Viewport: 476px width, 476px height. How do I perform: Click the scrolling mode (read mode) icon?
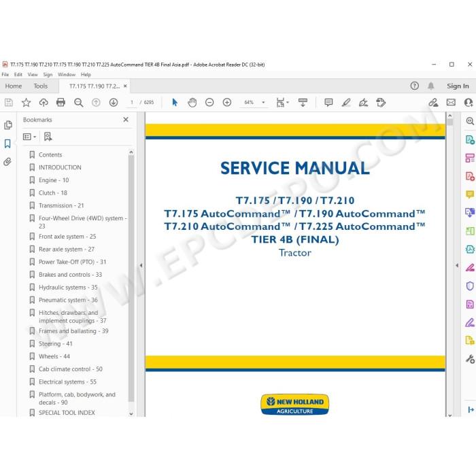coord(303,102)
